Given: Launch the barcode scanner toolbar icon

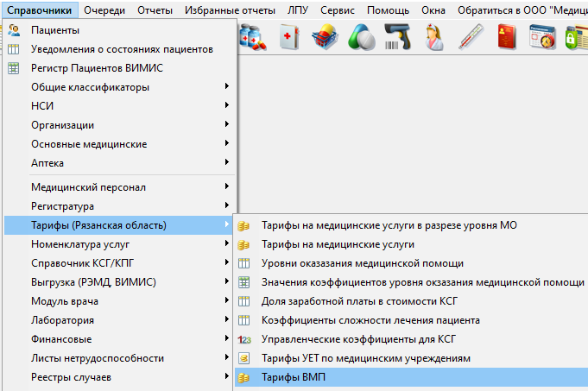Looking at the screenshot, I should click(x=397, y=37).
